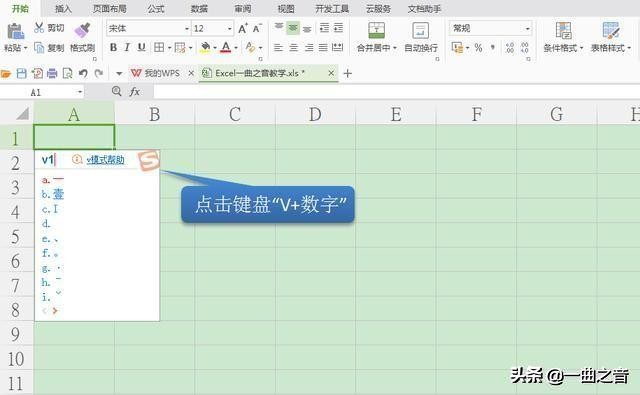Click the clear format eraser icon

[x=250, y=48]
